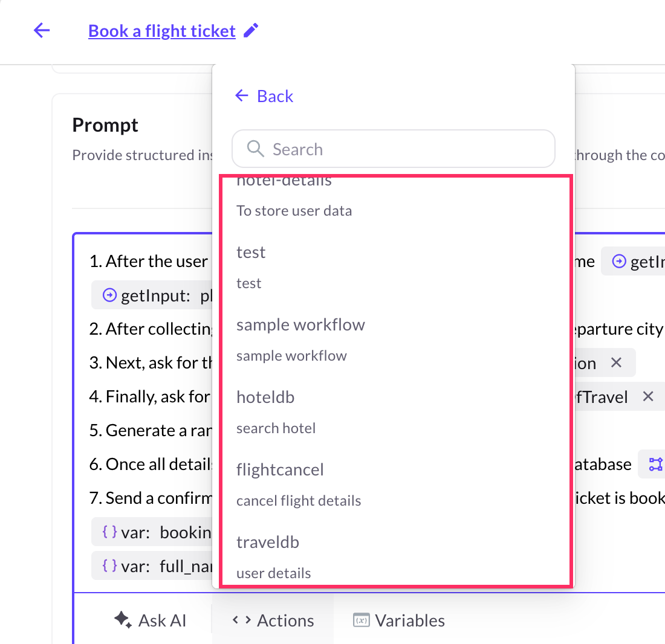This screenshot has height=644, width=665.
Task: Open the "Book a flight ticket" title link
Action: click(162, 31)
